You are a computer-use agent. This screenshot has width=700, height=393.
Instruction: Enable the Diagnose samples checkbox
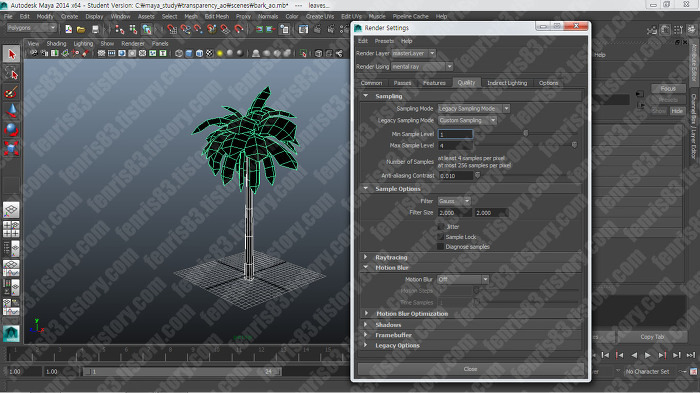[x=441, y=247]
